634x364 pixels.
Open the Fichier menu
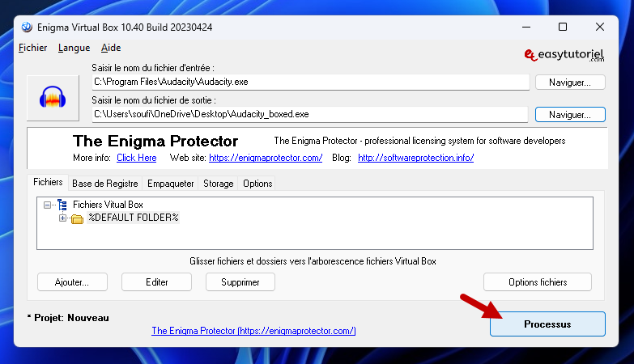(32, 48)
